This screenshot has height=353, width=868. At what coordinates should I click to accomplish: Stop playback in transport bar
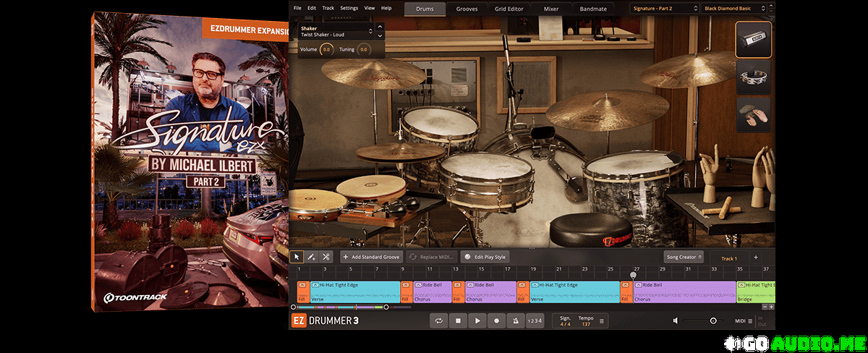[x=458, y=320]
